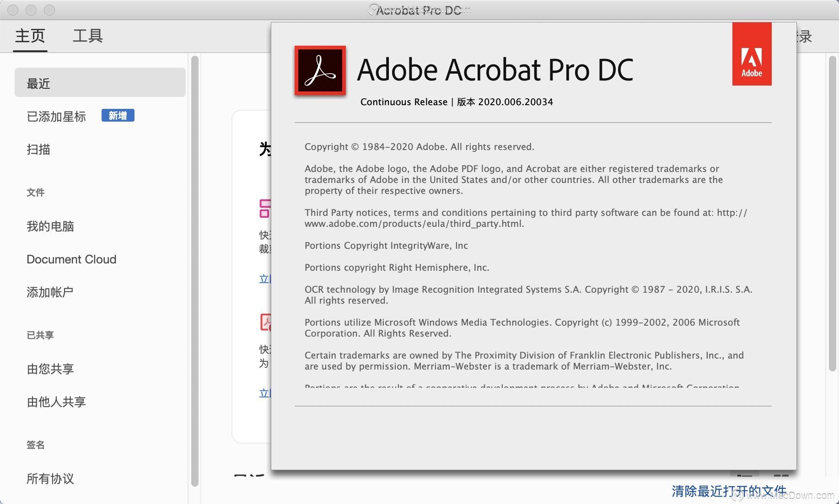Open the 工具 tab

87,36
